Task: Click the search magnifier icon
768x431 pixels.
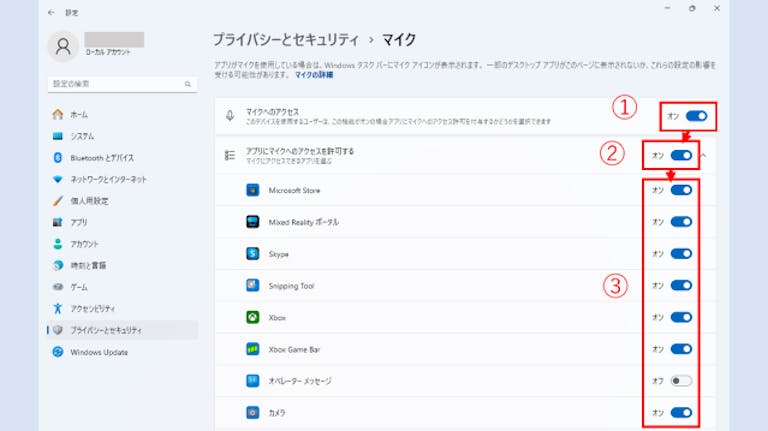Action: coord(188,84)
